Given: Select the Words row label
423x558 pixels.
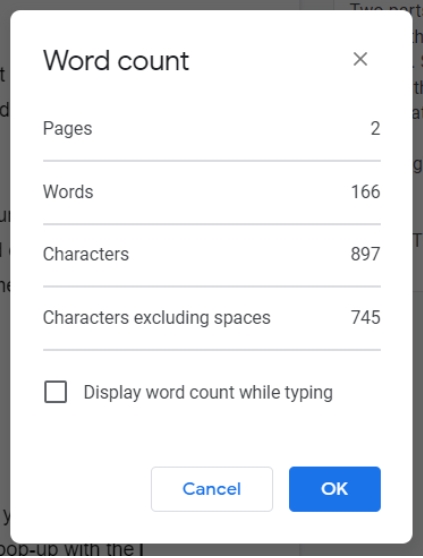Looking at the screenshot, I should (68, 191).
